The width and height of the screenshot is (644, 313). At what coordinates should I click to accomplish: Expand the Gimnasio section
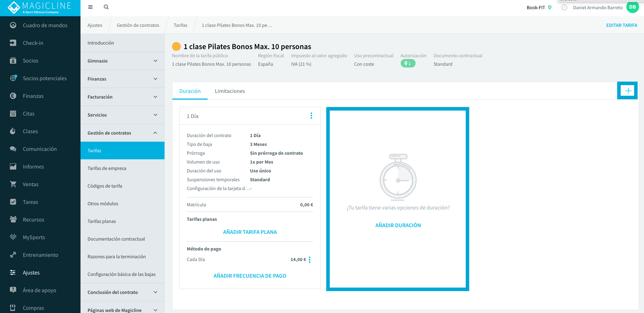click(123, 61)
